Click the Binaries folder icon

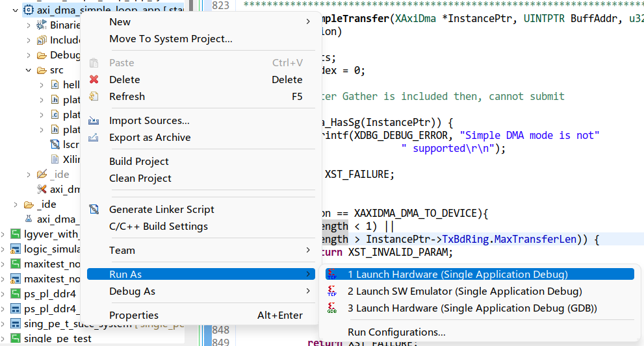42,25
